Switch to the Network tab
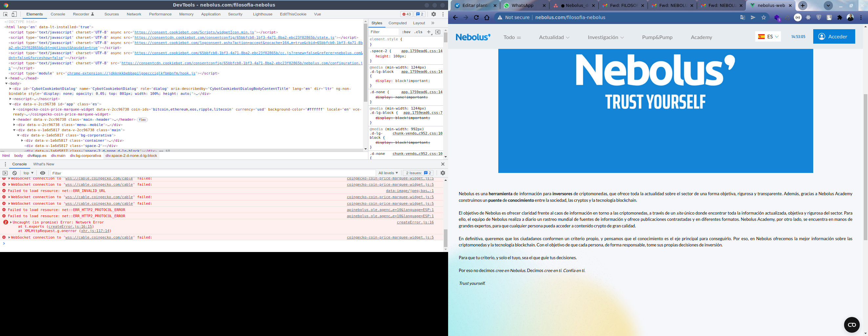The width and height of the screenshot is (868, 336). coord(134,14)
